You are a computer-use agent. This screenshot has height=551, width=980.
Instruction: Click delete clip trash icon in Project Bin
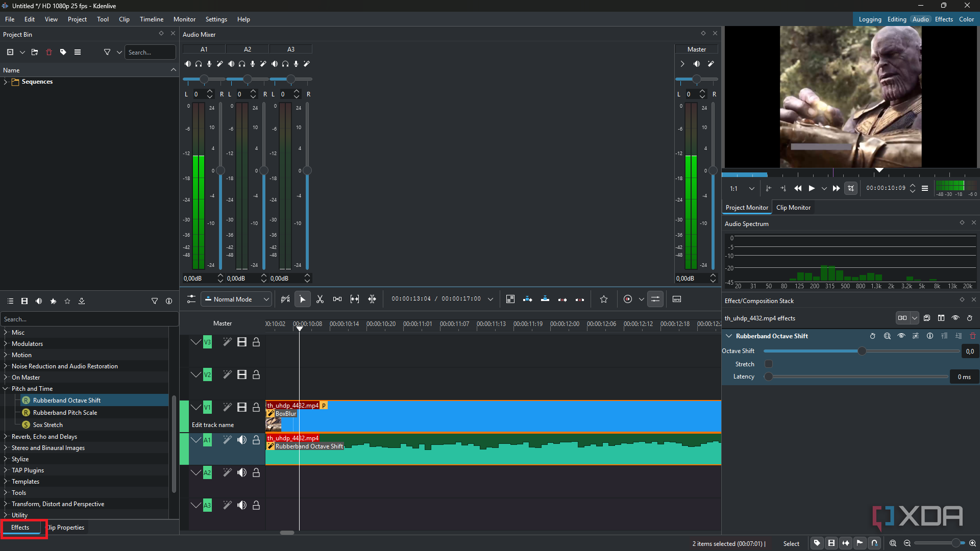click(x=49, y=52)
